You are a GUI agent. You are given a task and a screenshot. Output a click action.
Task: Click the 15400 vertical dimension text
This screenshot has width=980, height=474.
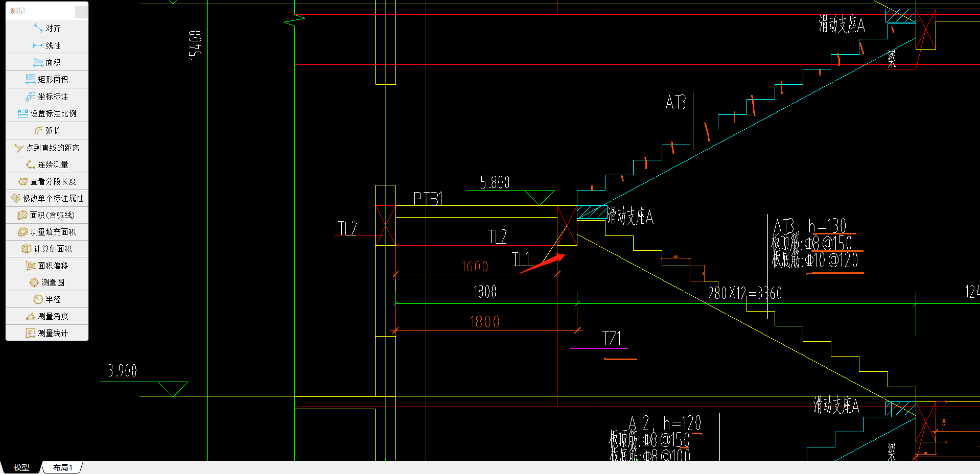click(195, 45)
